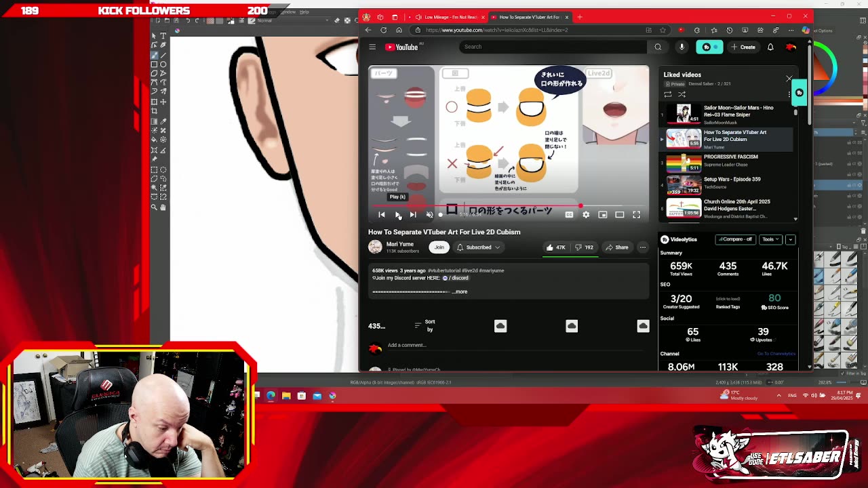The height and width of the screenshot is (488, 868).
Task: Select the Pan hand tool in Krita
Action: click(x=163, y=207)
